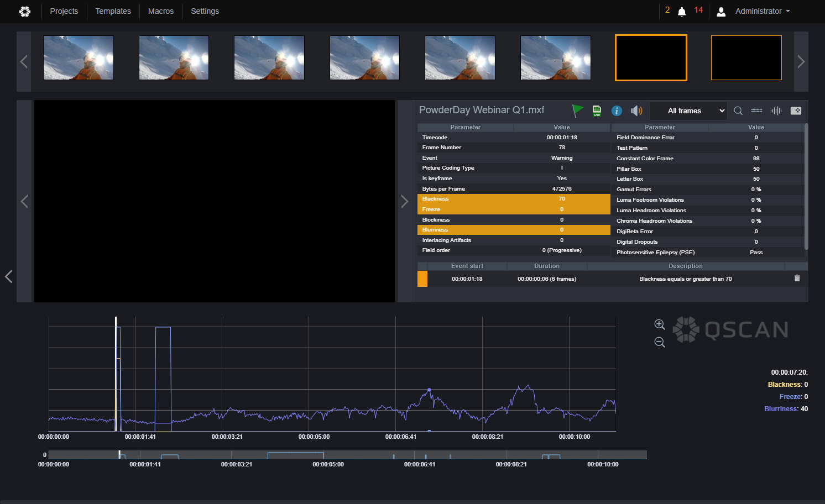Open the Settings menu
Image resolution: width=825 pixels, height=504 pixels.
pyautogui.click(x=205, y=11)
